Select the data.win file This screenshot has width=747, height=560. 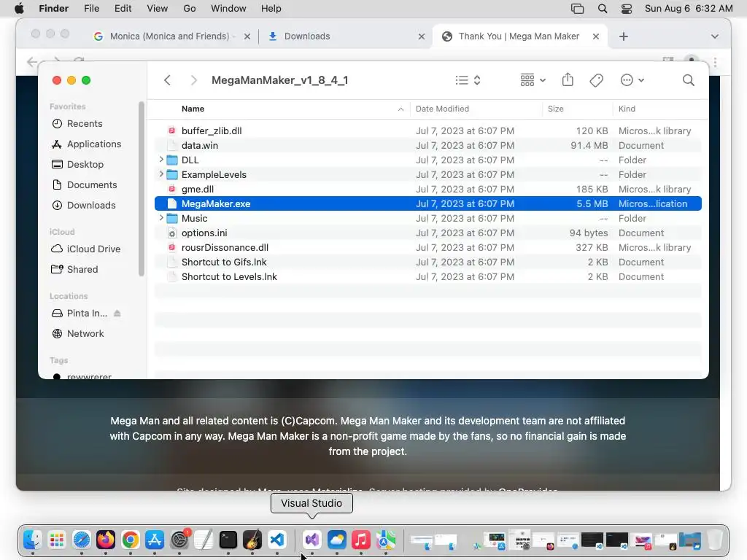click(x=427, y=145)
